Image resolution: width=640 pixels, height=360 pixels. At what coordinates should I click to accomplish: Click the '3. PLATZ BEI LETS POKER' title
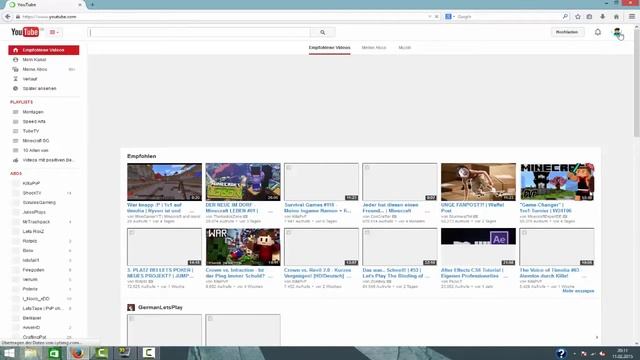click(160, 273)
